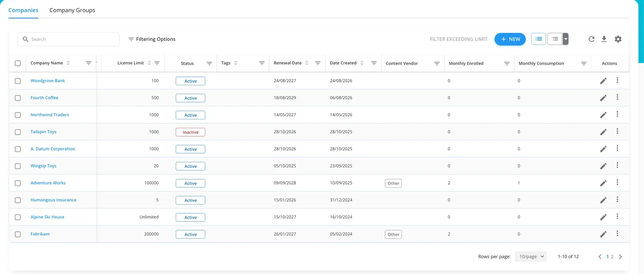Switch to compact list view
The width and height of the screenshot is (644, 274).
point(555,39)
